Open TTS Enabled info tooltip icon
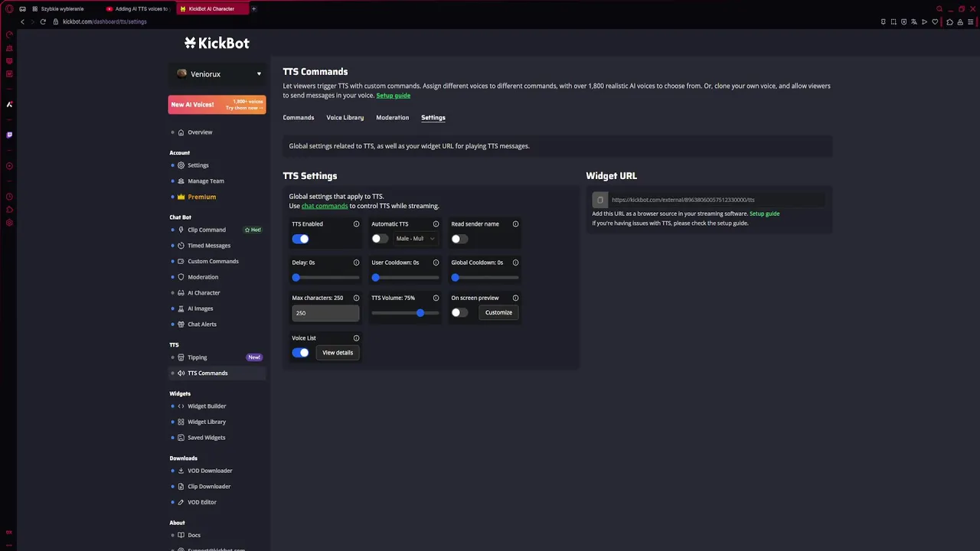This screenshot has width=980, height=551. click(356, 224)
